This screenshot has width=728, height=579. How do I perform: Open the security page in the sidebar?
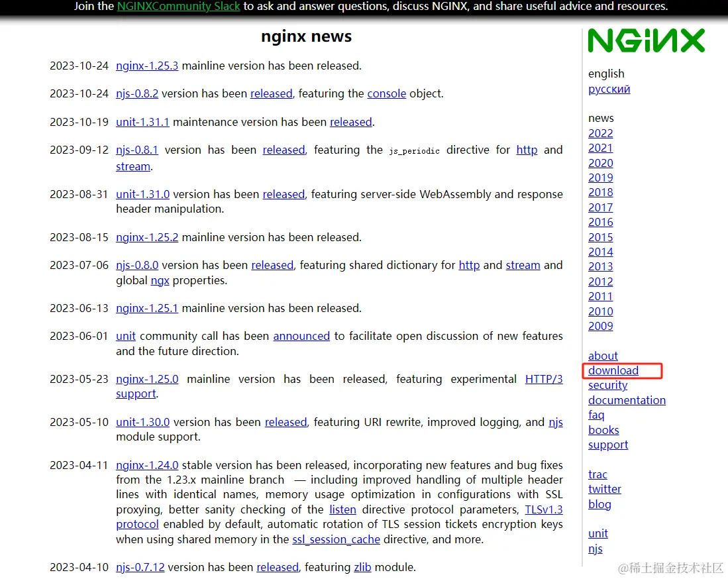point(607,386)
